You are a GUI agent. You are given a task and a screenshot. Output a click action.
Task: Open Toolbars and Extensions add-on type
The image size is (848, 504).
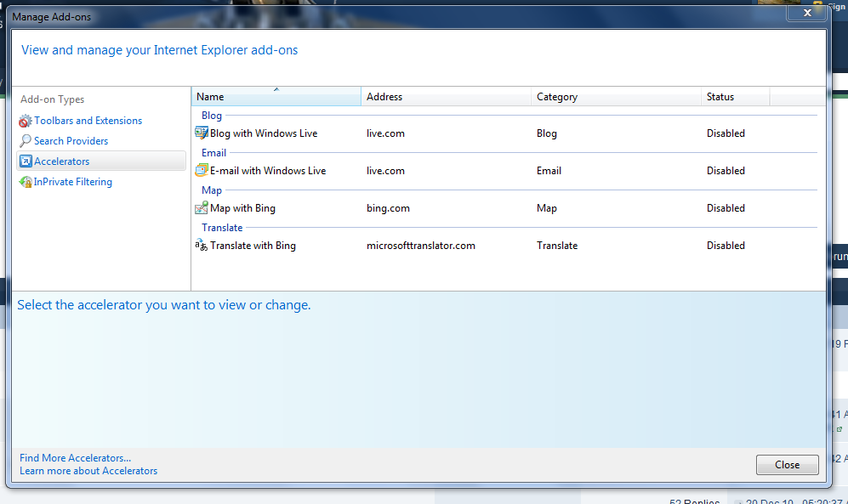tap(88, 121)
